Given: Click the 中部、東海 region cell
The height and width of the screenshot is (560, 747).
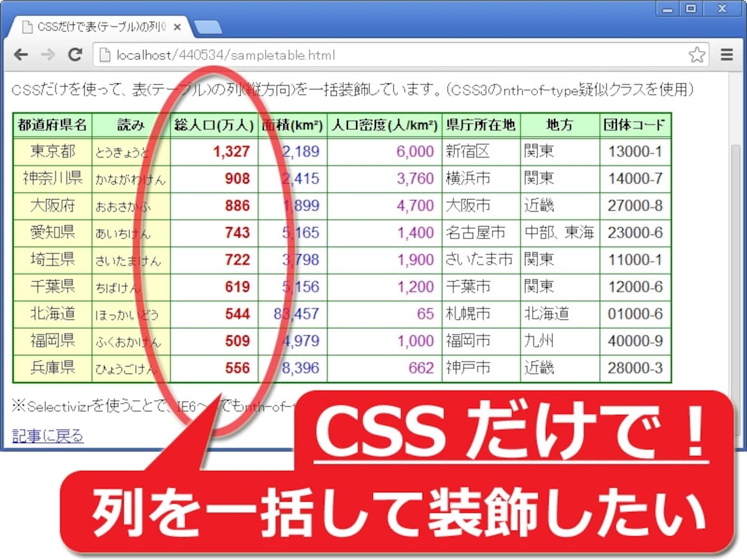Looking at the screenshot, I should coord(559,233).
